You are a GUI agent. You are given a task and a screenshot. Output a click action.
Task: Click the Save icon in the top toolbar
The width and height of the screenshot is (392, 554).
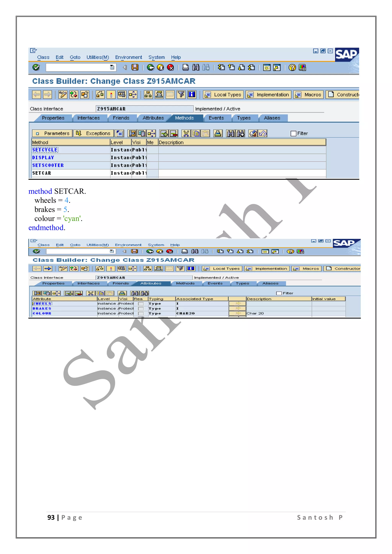click(x=135, y=67)
